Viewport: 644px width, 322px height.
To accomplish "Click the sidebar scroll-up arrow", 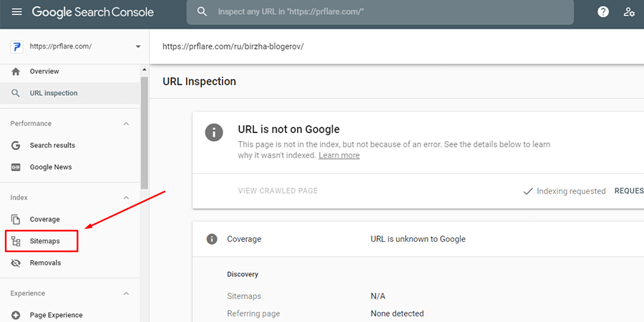I will tap(144, 69).
